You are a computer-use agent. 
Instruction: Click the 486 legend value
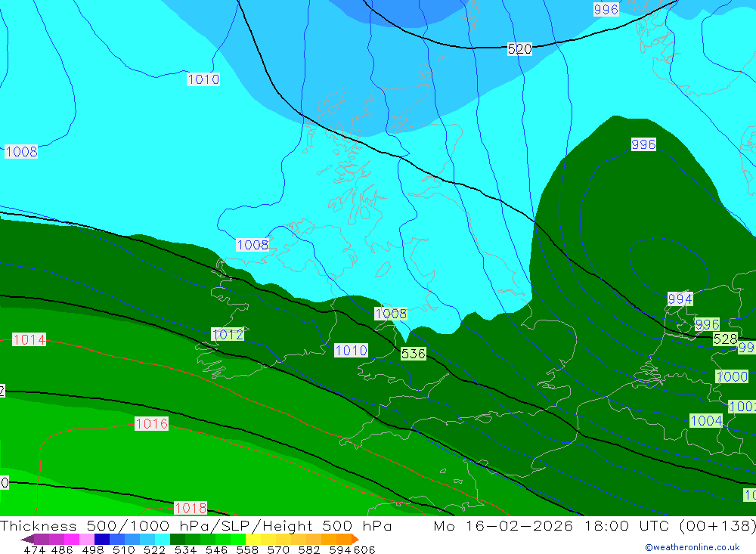(61, 549)
